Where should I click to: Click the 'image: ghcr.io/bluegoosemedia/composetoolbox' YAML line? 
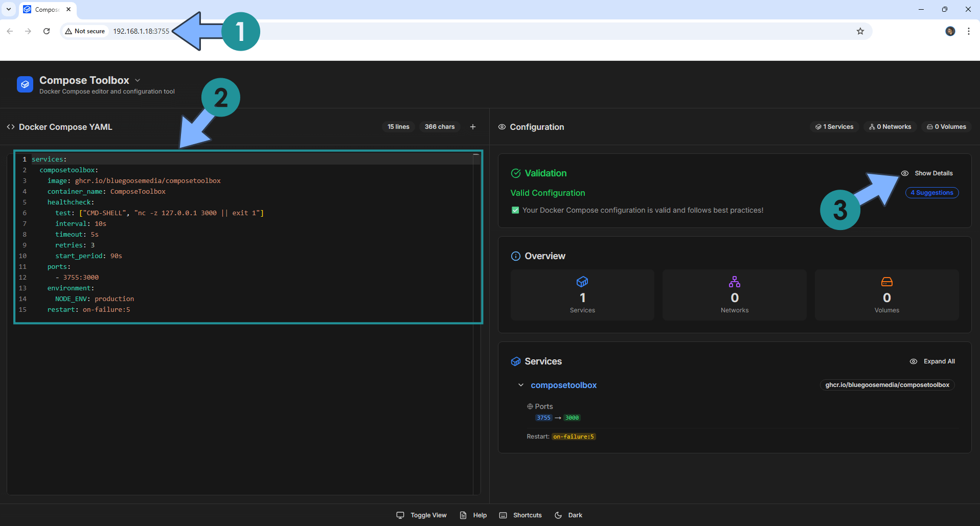pyautogui.click(x=134, y=180)
